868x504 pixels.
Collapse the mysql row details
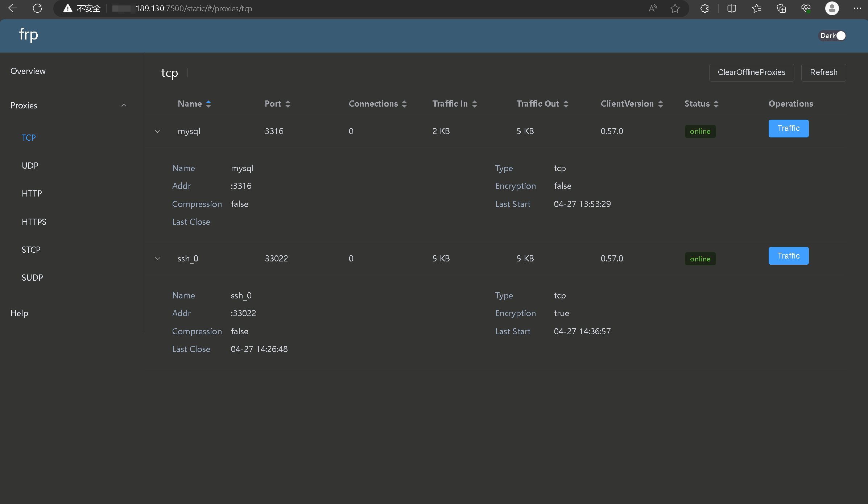(158, 131)
